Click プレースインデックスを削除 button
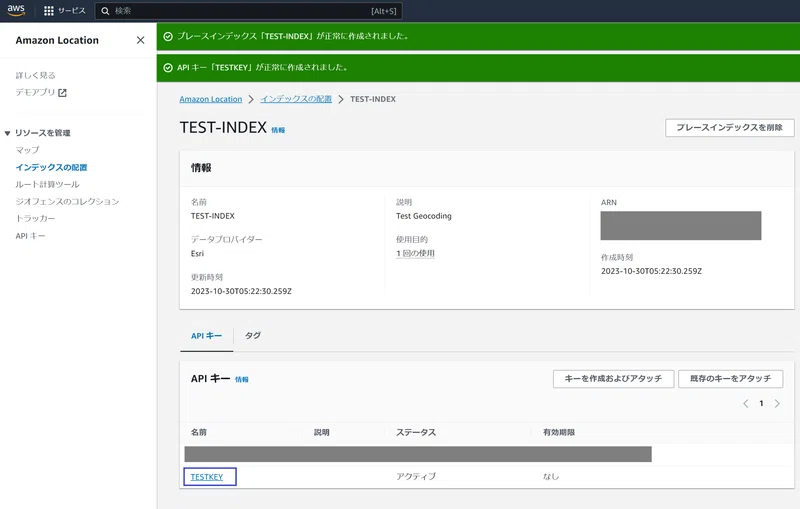800x509 pixels. coord(729,128)
